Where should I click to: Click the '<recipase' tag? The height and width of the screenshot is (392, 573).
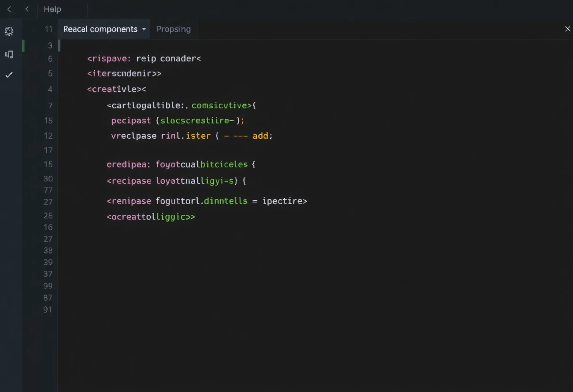click(x=129, y=180)
